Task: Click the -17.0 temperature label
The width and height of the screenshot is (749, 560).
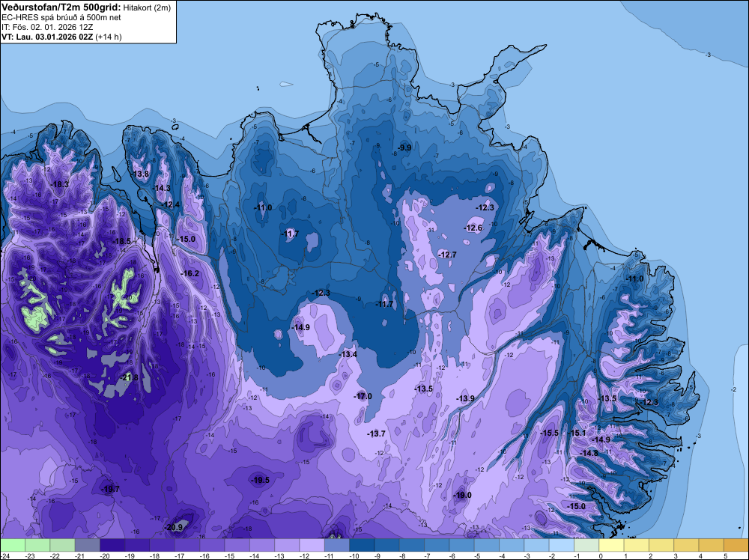Action: [362, 396]
